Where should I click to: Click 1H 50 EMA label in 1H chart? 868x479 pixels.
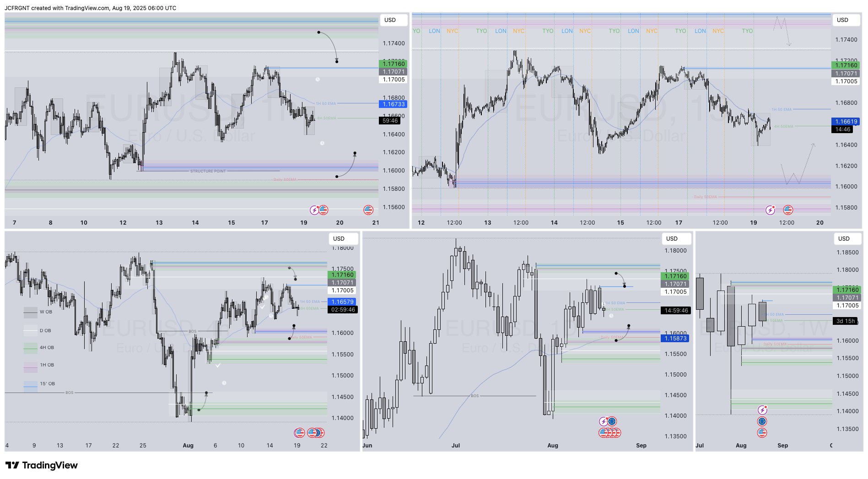(x=326, y=104)
